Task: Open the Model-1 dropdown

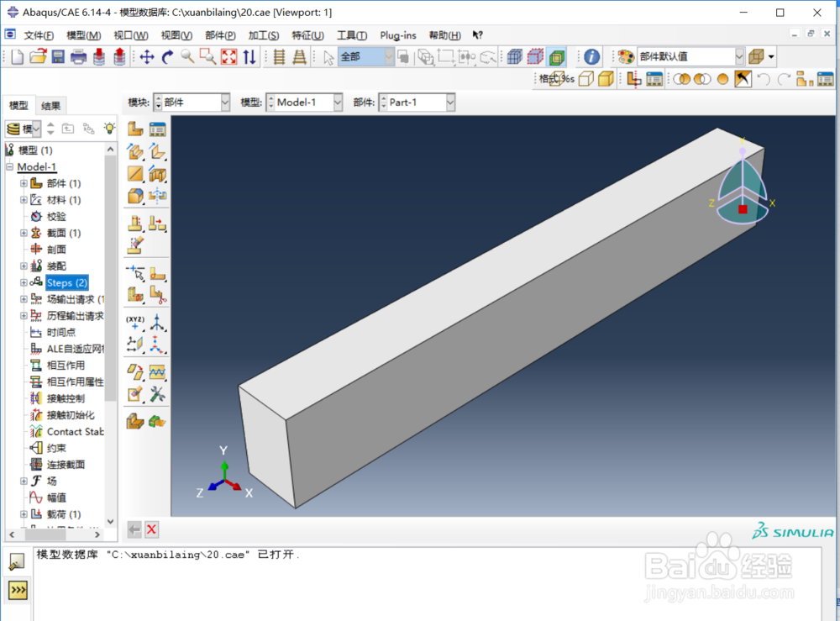Action: point(305,103)
